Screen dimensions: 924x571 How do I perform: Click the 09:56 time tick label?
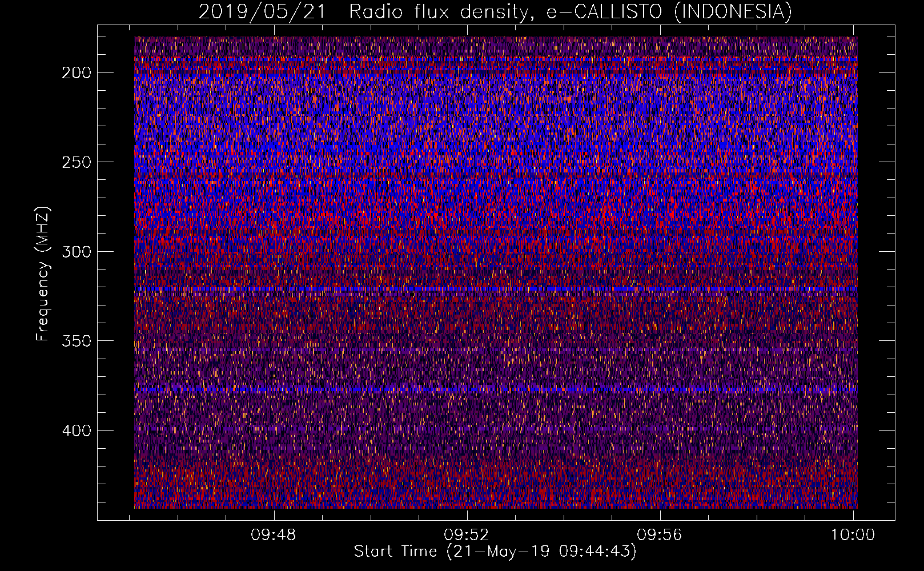click(660, 535)
